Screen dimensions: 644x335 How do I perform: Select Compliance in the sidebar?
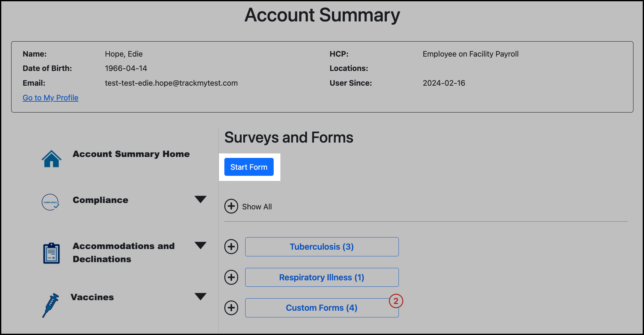[x=100, y=200]
